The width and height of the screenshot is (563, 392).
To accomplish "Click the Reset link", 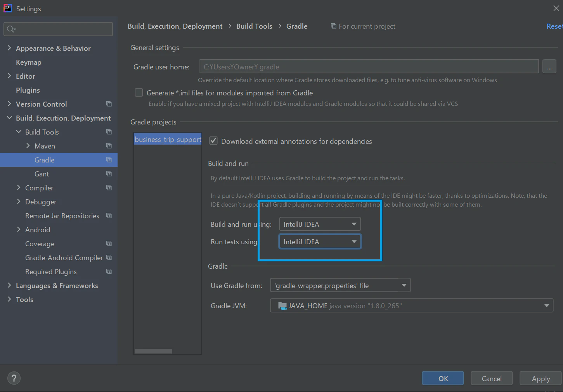I will click(x=554, y=26).
